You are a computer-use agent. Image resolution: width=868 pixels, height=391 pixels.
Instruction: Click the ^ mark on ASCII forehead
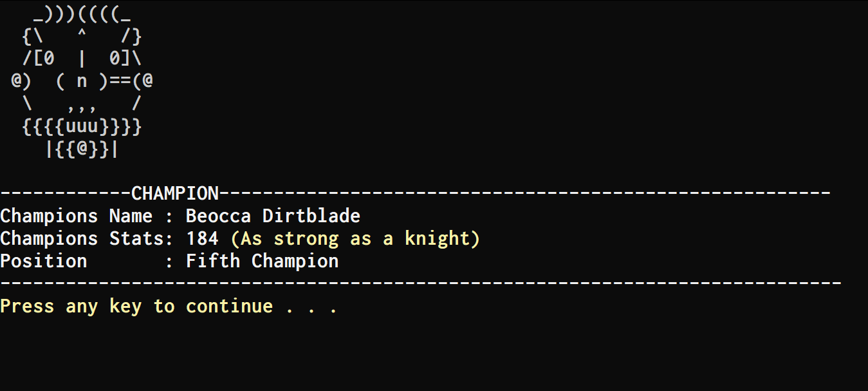pos(82,33)
